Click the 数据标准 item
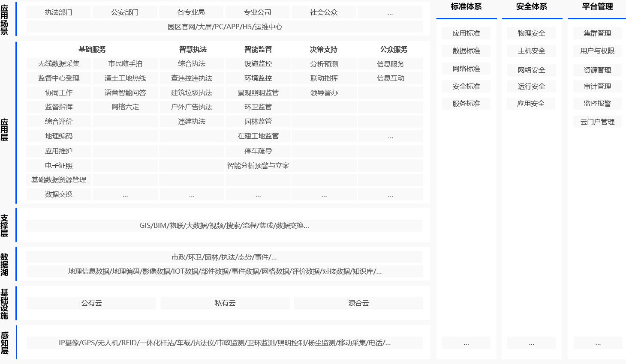 [466, 51]
